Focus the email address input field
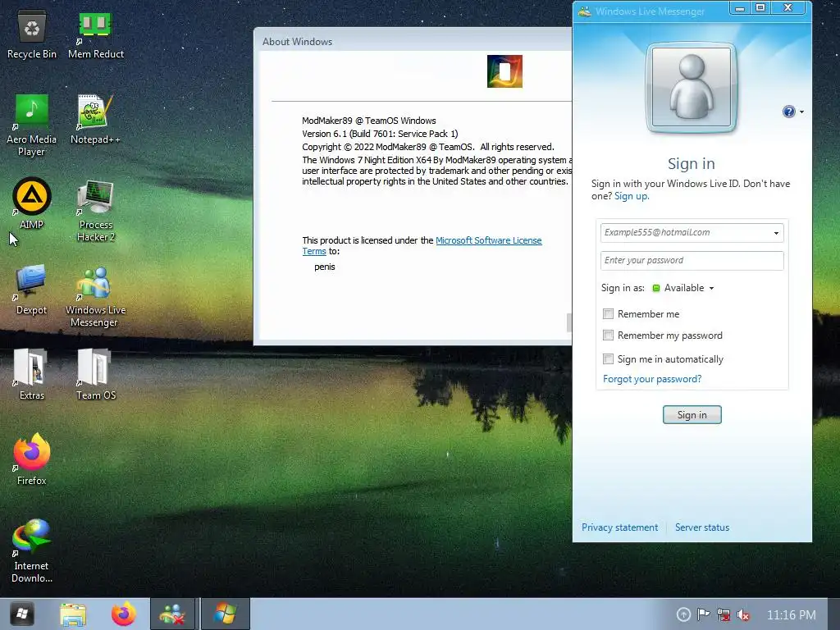Image resolution: width=840 pixels, height=630 pixels. click(x=692, y=233)
